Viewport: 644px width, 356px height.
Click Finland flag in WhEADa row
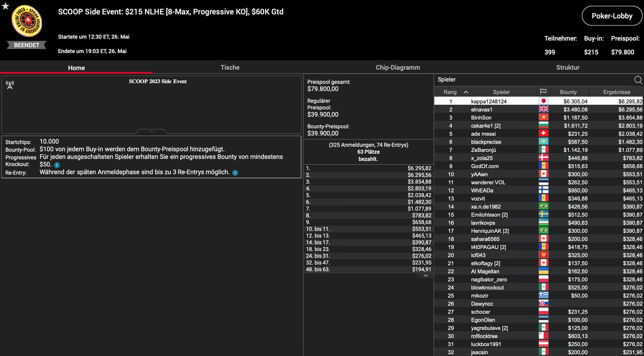click(x=543, y=190)
